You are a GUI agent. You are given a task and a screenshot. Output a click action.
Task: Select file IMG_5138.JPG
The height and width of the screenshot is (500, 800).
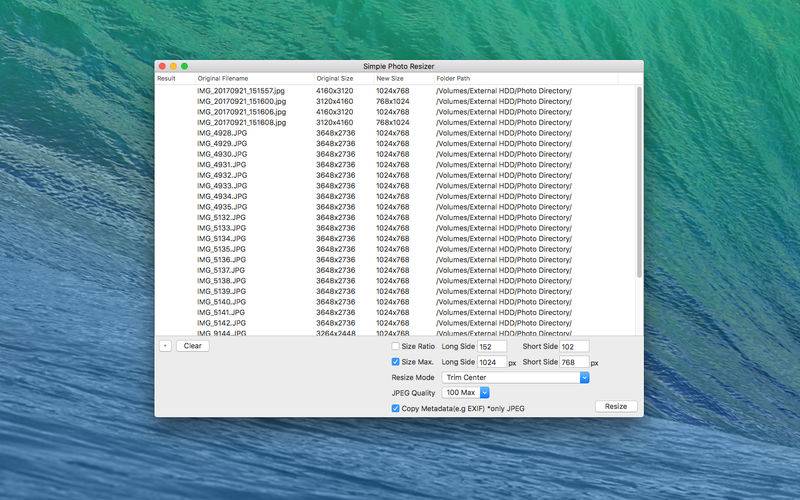[x=395, y=281]
